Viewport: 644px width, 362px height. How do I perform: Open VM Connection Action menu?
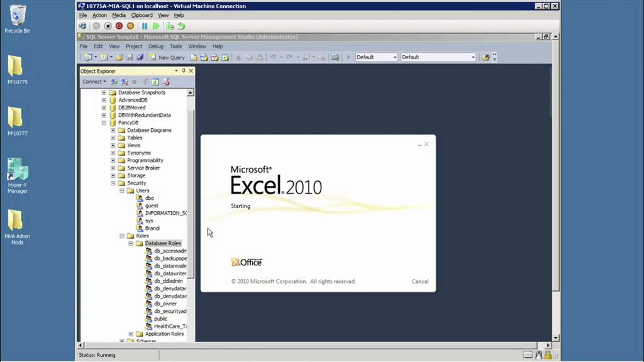99,15
